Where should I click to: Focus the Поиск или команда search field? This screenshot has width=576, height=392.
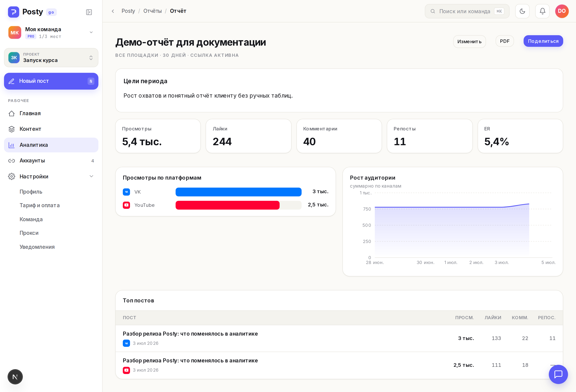pos(467,11)
